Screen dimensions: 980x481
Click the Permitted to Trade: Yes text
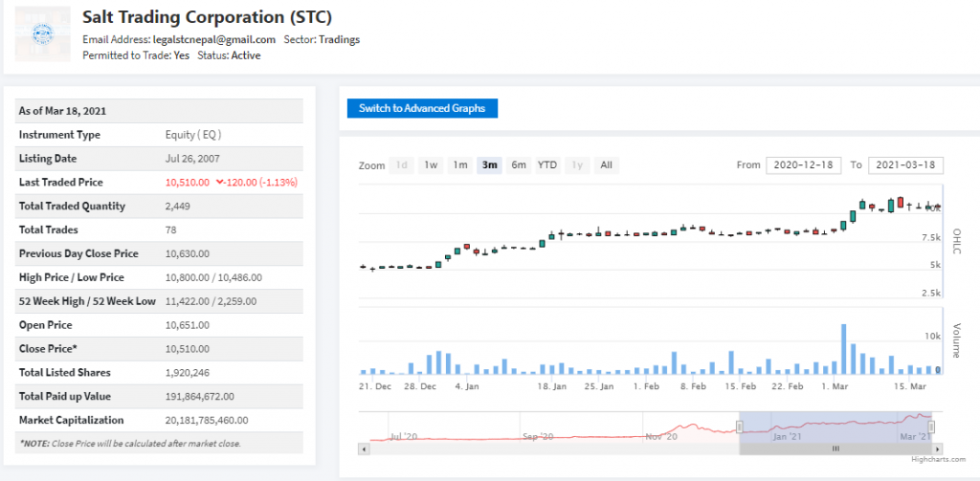click(136, 55)
